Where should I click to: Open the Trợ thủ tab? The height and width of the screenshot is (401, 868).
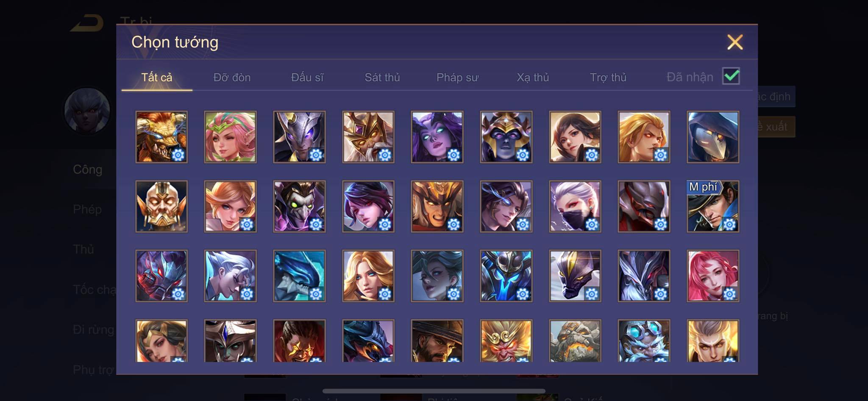pyautogui.click(x=608, y=77)
